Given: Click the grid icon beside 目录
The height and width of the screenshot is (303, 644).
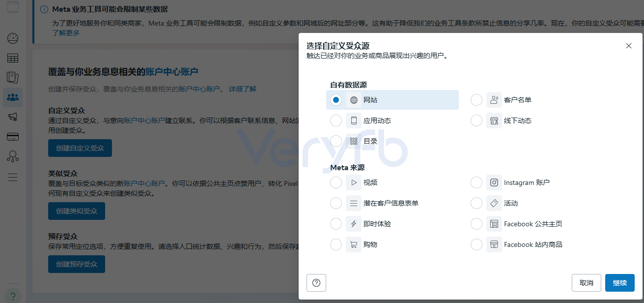Looking at the screenshot, I should pos(354,141).
